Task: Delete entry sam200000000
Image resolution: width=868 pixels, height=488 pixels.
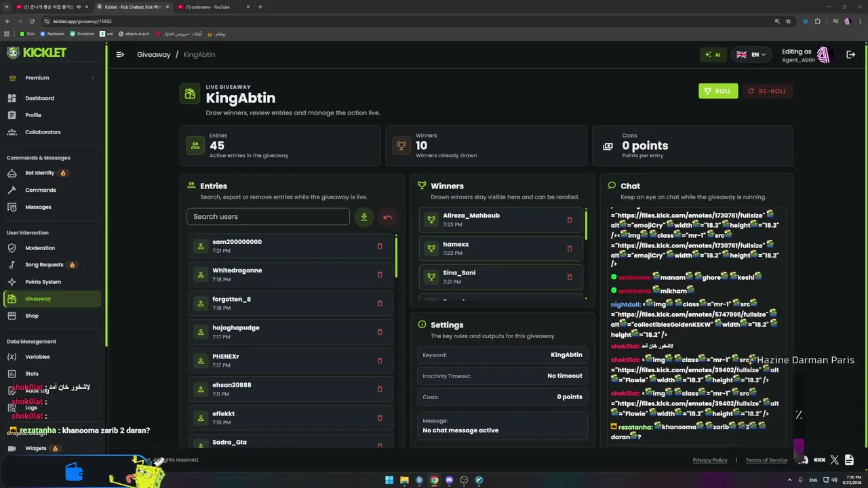Action: pos(380,246)
